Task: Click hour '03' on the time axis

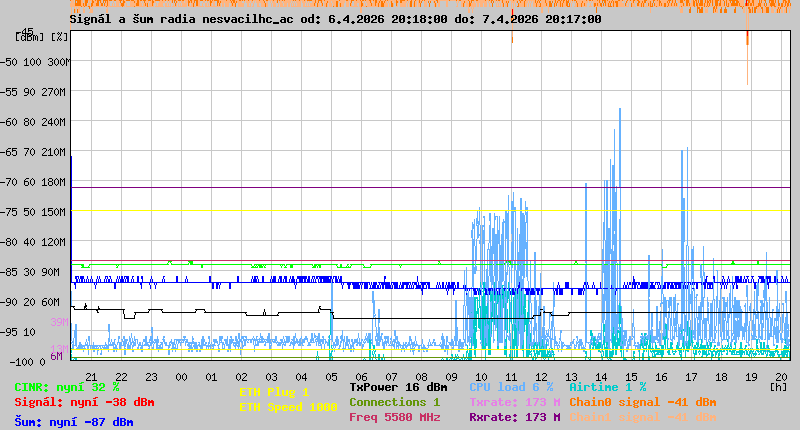Action: 271,377
